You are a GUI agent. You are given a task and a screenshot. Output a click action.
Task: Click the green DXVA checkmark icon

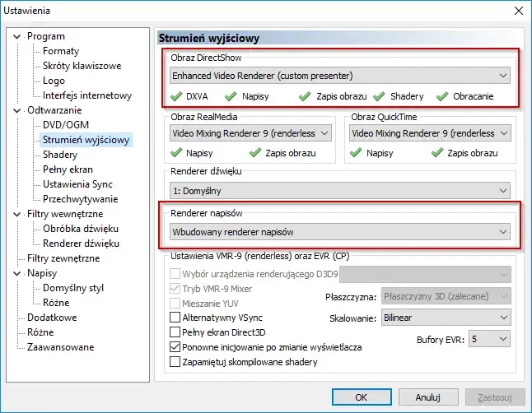coord(177,96)
